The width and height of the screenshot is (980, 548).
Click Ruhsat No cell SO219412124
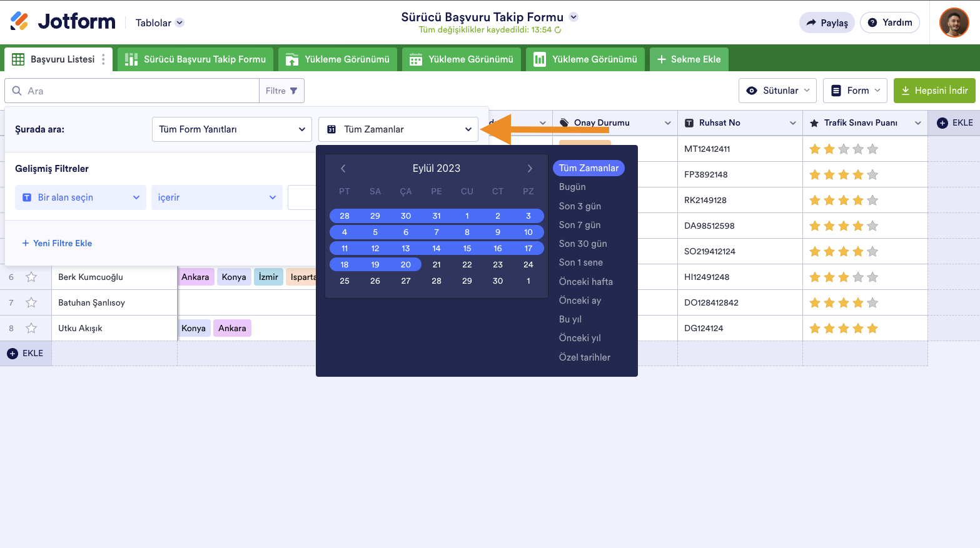pyautogui.click(x=740, y=251)
